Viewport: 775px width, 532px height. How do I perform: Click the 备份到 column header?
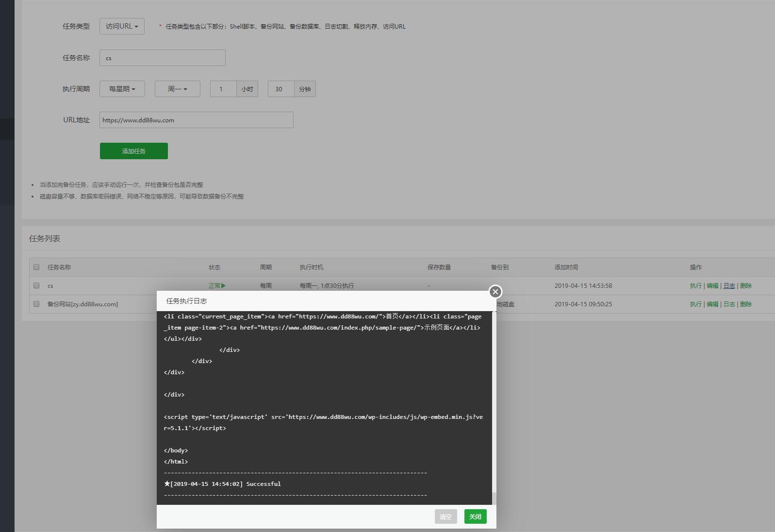tap(500, 267)
